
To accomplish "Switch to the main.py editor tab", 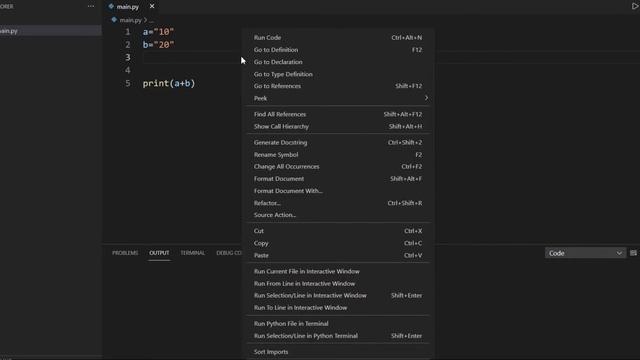I will (x=128, y=7).
